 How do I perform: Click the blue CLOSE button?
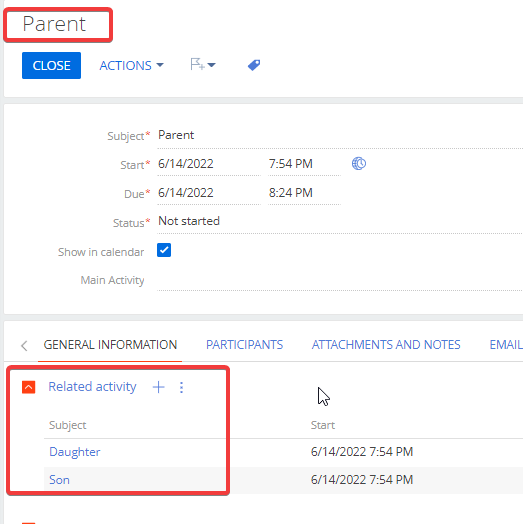point(51,66)
